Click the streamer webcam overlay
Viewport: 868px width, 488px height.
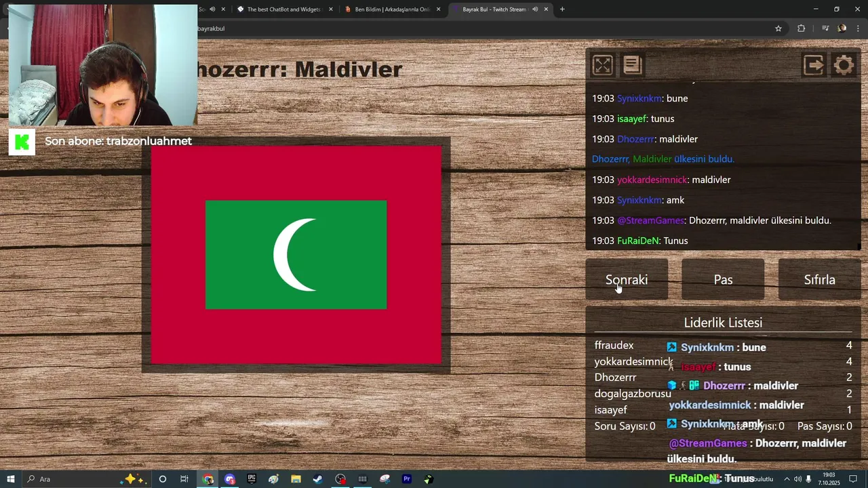[x=103, y=65]
